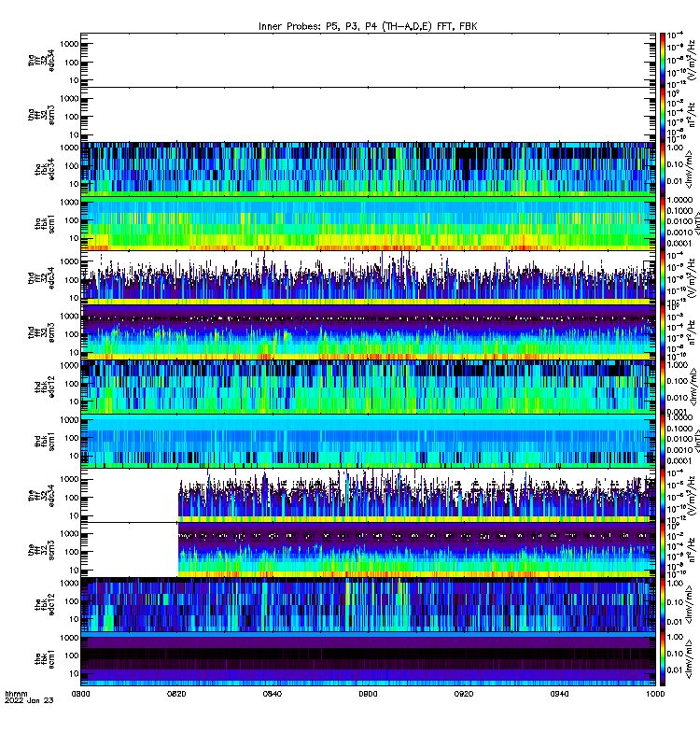Click inside the thd fbk edc12 spectrogram panel

click(368, 387)
